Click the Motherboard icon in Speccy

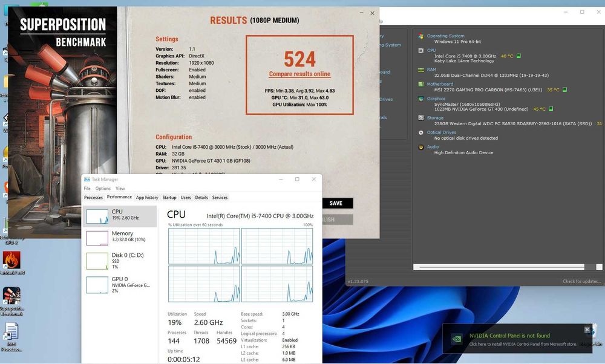click(420, 84)
